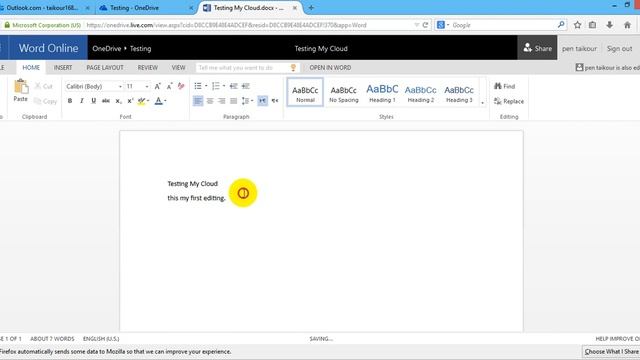Toggle bold formatting
640x360 pixels.
pyautogui.click(x=70, y=101)
